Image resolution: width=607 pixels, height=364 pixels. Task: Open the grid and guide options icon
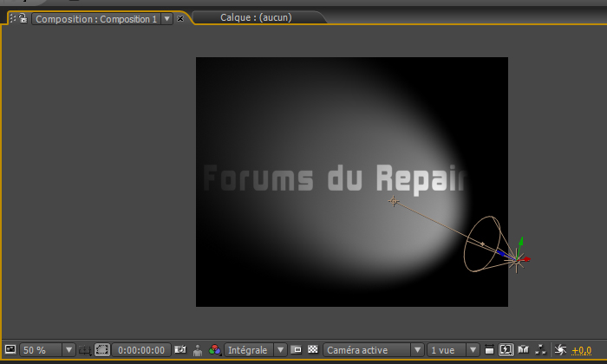coord(84,350)
